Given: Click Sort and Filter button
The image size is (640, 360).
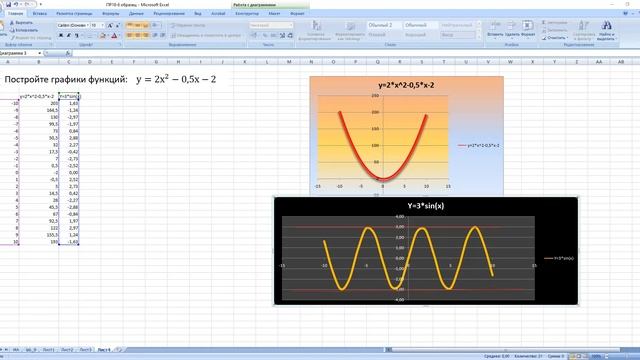Looking at the screenshot, I should click(584, 31).
